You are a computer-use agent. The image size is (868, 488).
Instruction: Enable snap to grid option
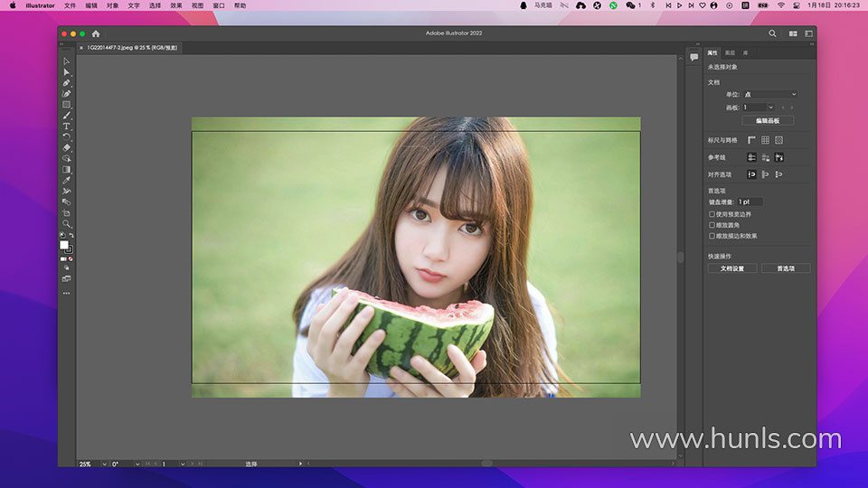(778, 174)
